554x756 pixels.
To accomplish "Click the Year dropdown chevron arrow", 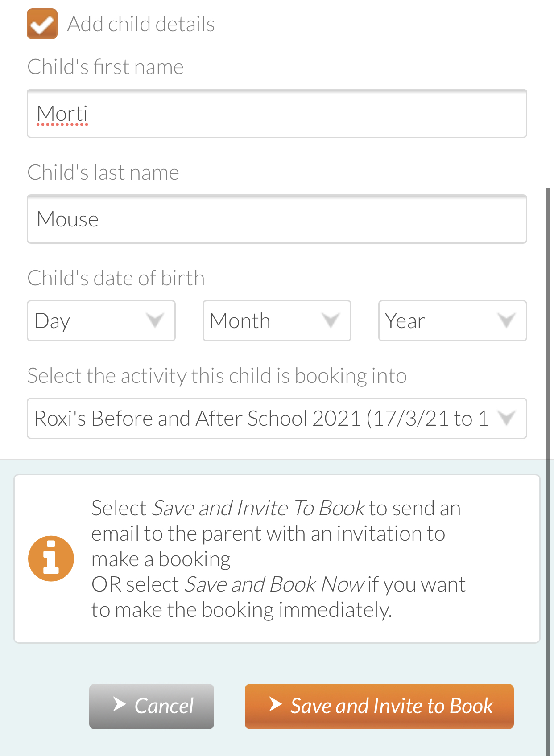I will click(506, 320).
